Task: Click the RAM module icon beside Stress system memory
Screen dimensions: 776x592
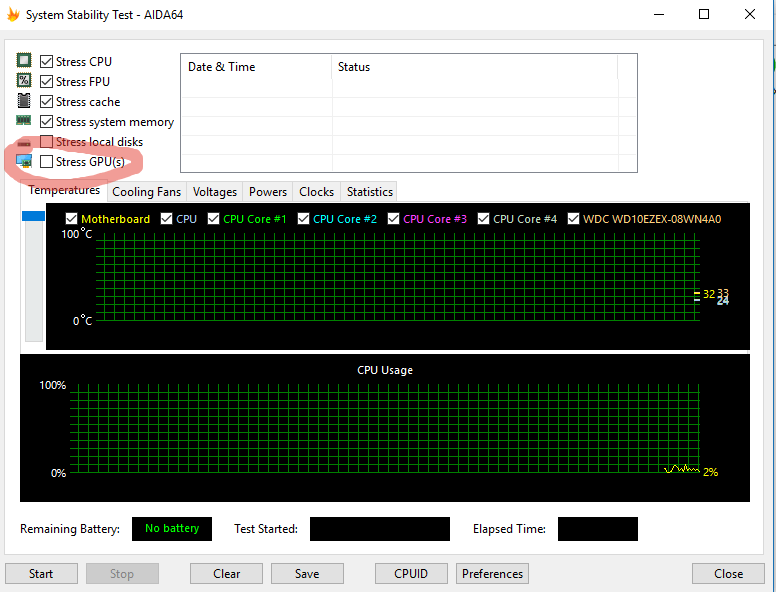Action: (24, 120)
